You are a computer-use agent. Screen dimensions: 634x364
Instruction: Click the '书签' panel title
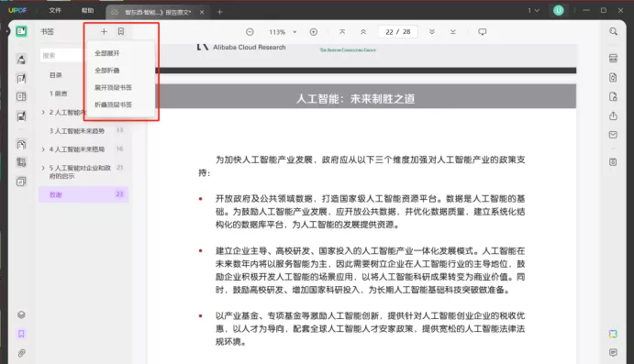(x=48, y=31)
